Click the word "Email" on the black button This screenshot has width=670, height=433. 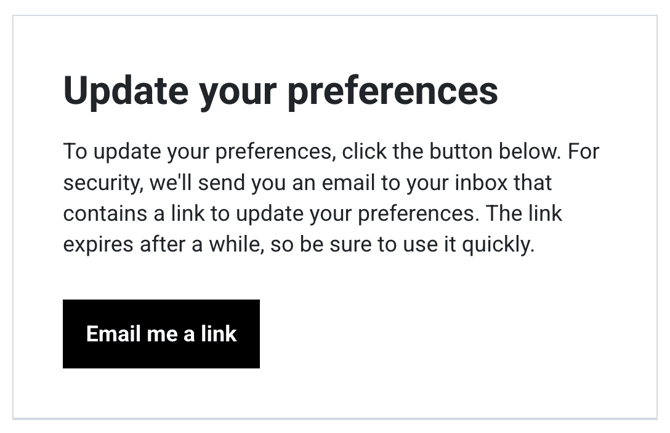point(113,333)
